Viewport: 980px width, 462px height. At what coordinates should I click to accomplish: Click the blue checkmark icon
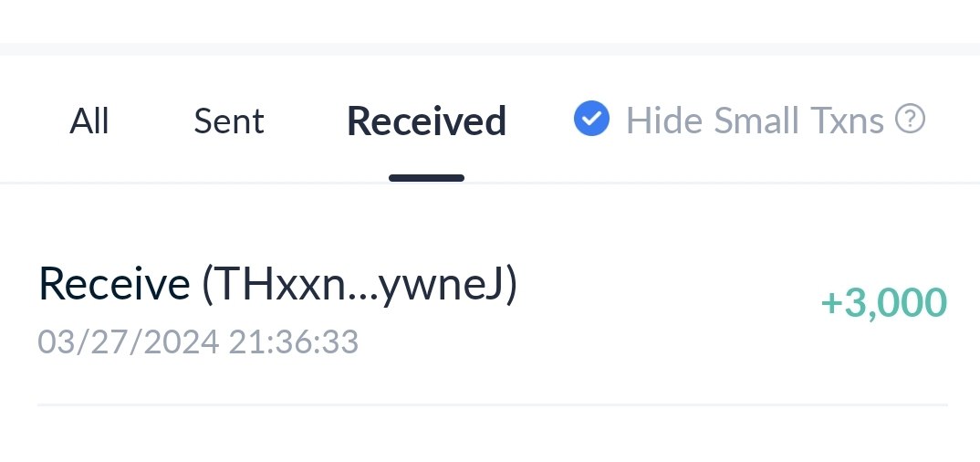(591, 118)
